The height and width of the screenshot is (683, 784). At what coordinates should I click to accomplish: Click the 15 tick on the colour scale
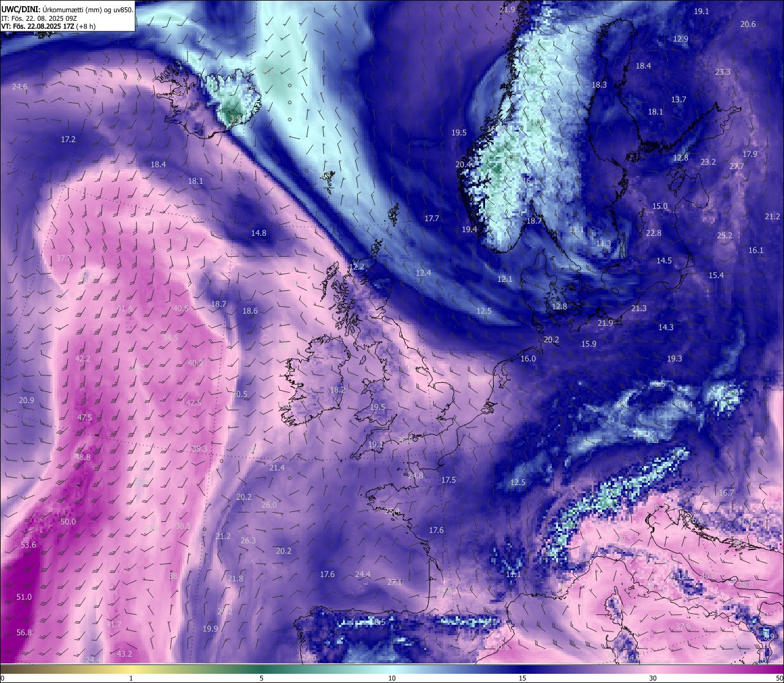[522, 678]
